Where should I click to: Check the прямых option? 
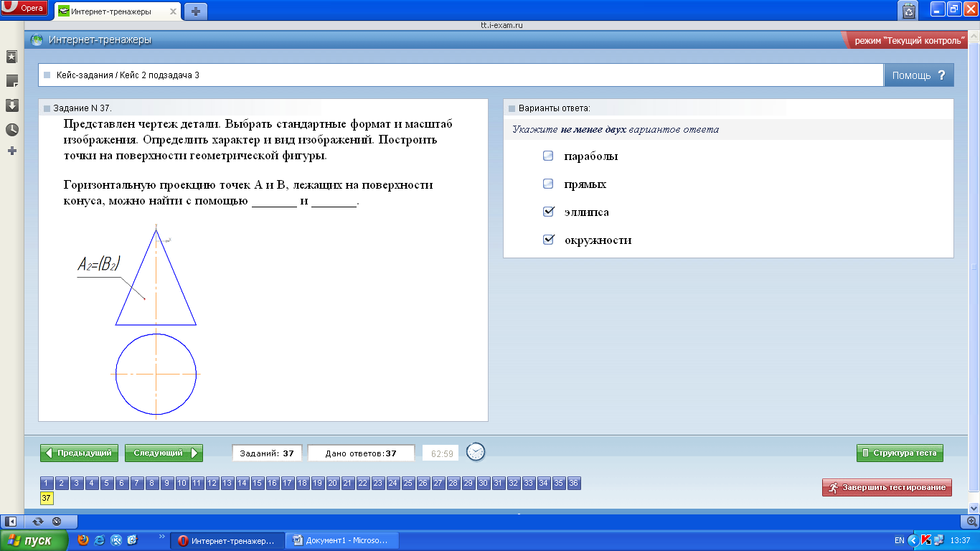549,184
